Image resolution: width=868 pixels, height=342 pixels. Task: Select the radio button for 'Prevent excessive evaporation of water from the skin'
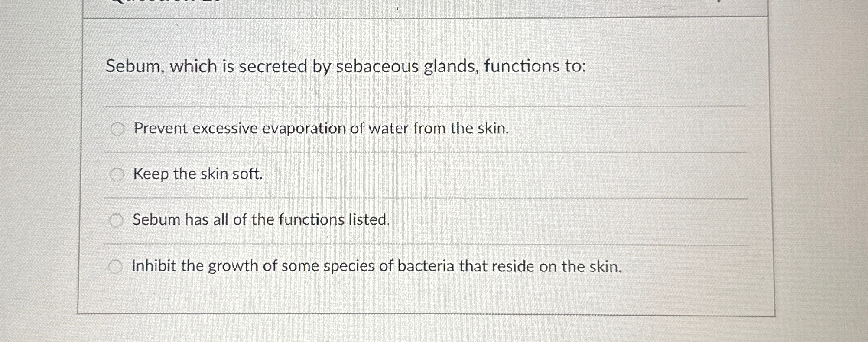pos(117,129)
